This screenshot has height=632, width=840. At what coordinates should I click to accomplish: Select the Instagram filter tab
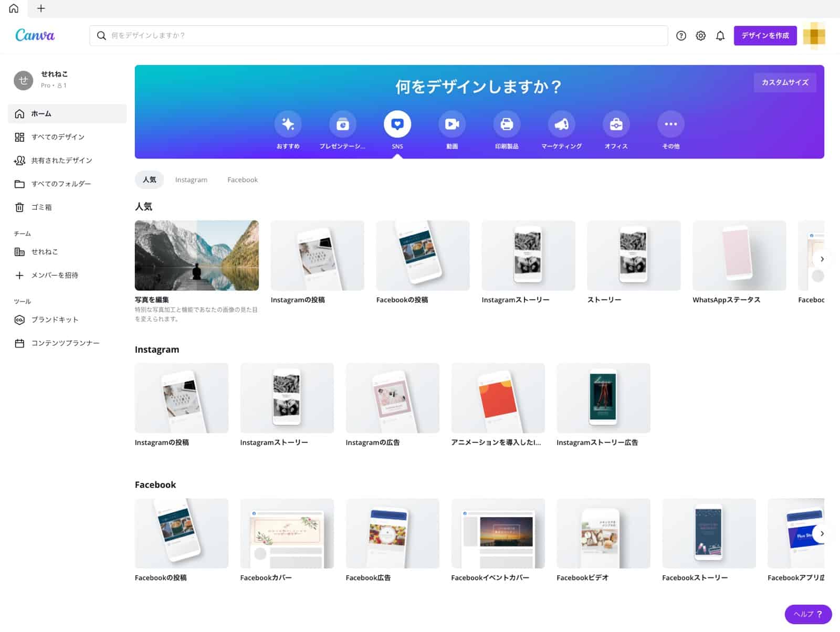click(x=191, y=180)
